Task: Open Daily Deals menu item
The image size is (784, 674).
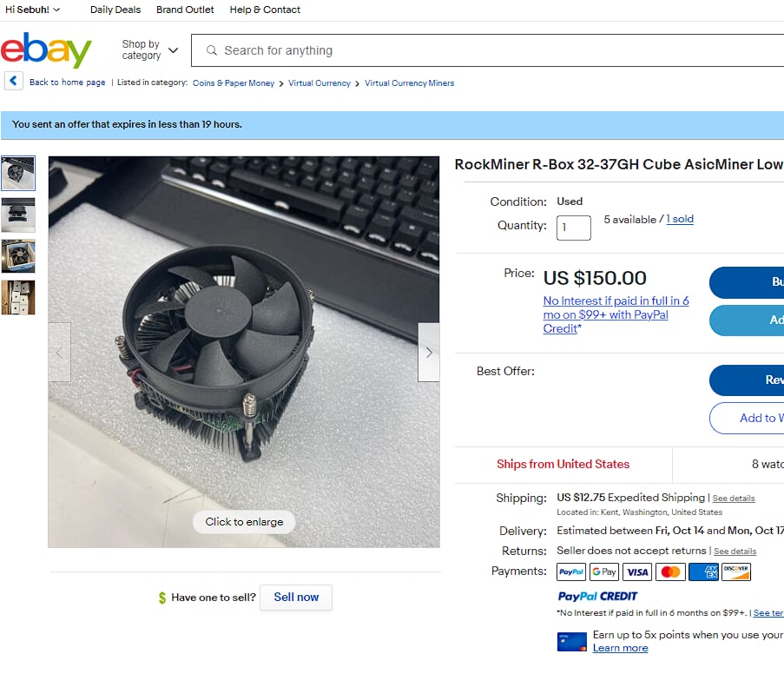Action: (x=115, y=10)
